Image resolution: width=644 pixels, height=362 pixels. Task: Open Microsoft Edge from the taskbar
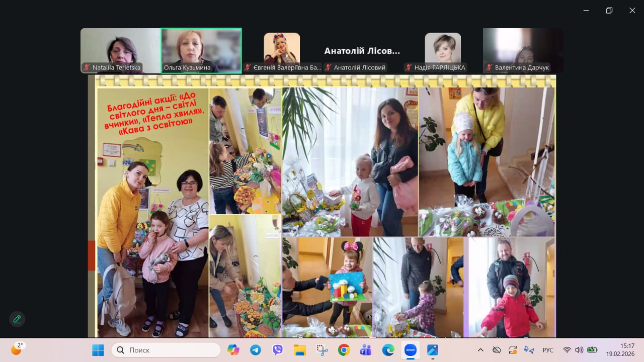click(388, 350)
